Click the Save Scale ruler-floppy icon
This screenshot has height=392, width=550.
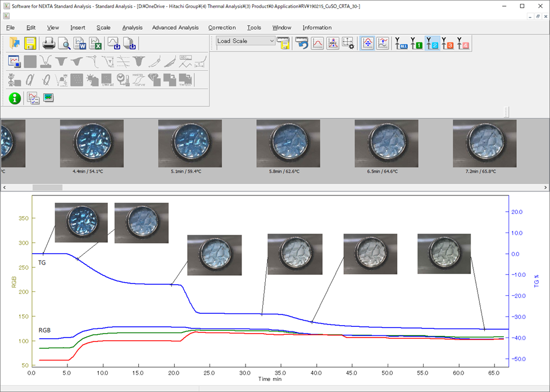pos(283,43)
